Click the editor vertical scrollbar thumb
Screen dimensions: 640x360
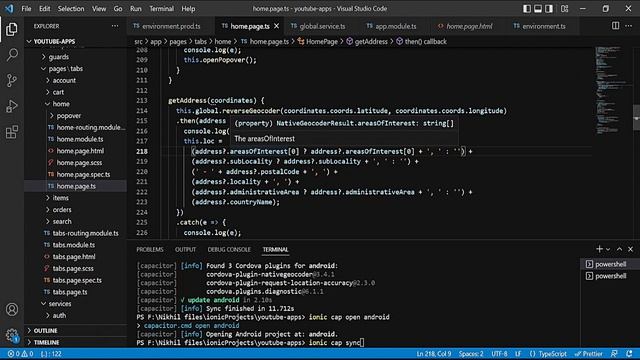point(636,118)
